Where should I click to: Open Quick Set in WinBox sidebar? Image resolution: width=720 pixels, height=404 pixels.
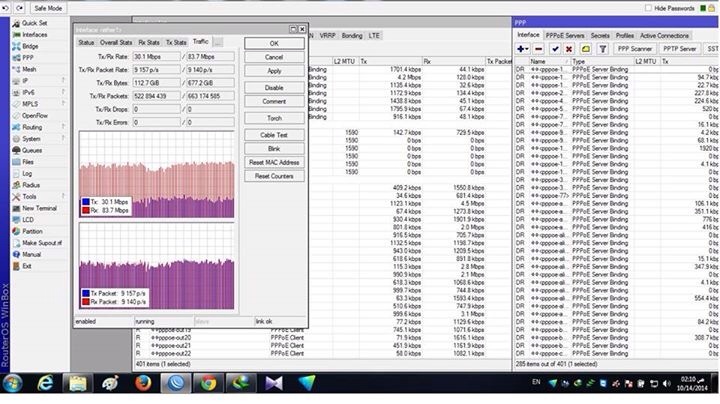tap(30, 23)
